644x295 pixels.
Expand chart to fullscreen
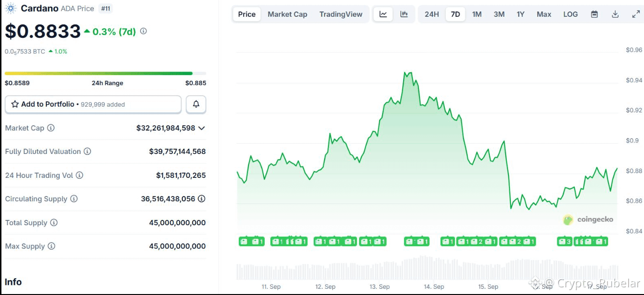(x=636, y=14)
